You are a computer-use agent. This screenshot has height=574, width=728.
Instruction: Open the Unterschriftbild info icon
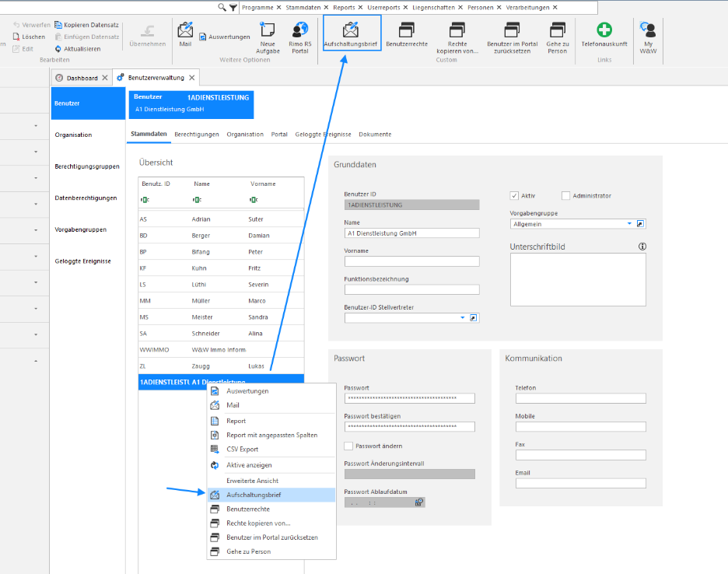pos(642,247)
